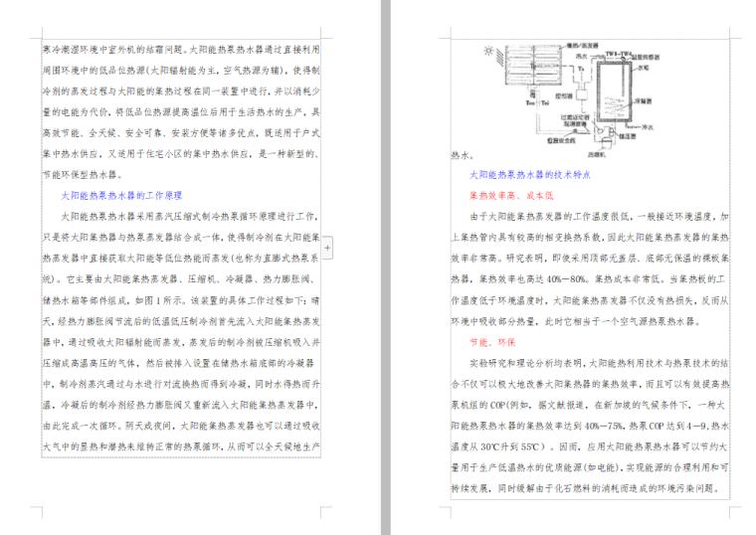Image resolution: width=756 pixels, height=535 pixels.
Task: Click the bottom-right margin corner mark of right page
Action: [734, 511]
